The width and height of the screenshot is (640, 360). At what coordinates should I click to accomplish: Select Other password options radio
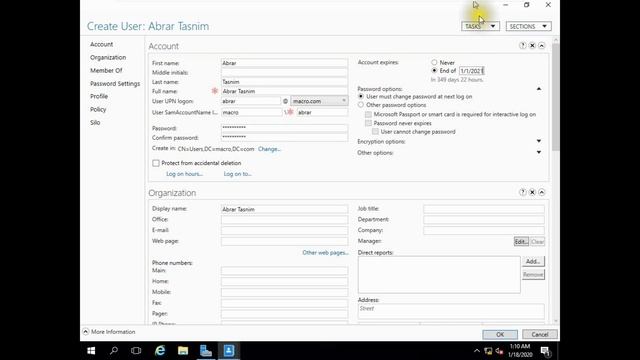click(361, 105)
